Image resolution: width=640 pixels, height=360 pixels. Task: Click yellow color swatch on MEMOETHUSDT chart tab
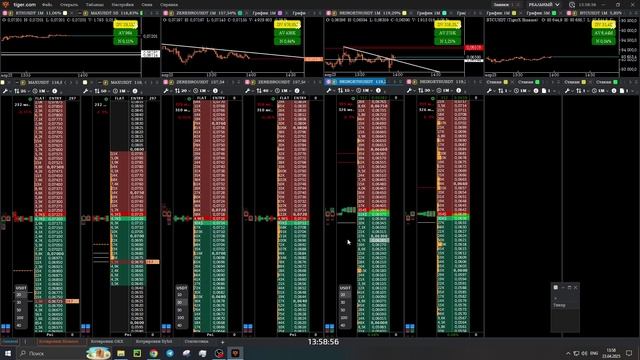(404, 13)
